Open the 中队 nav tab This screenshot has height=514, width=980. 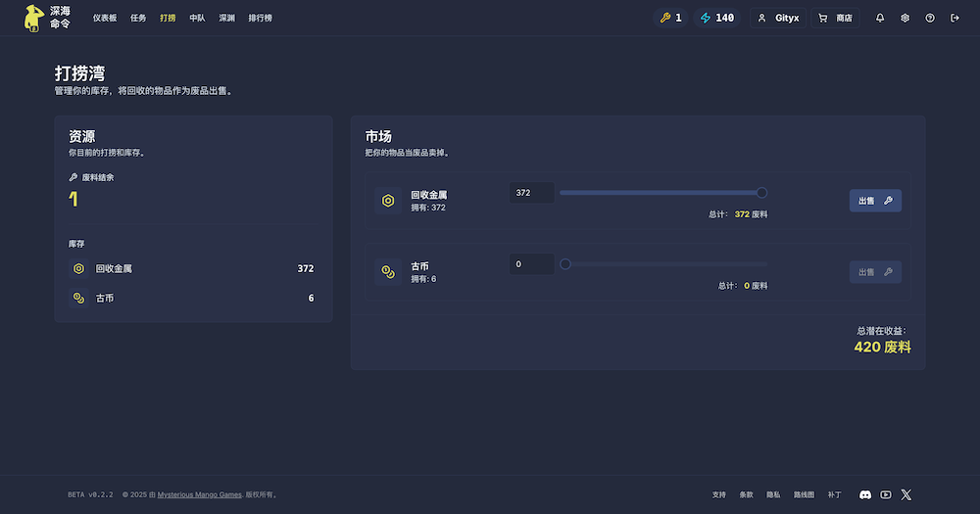click(x=197, y=18)
